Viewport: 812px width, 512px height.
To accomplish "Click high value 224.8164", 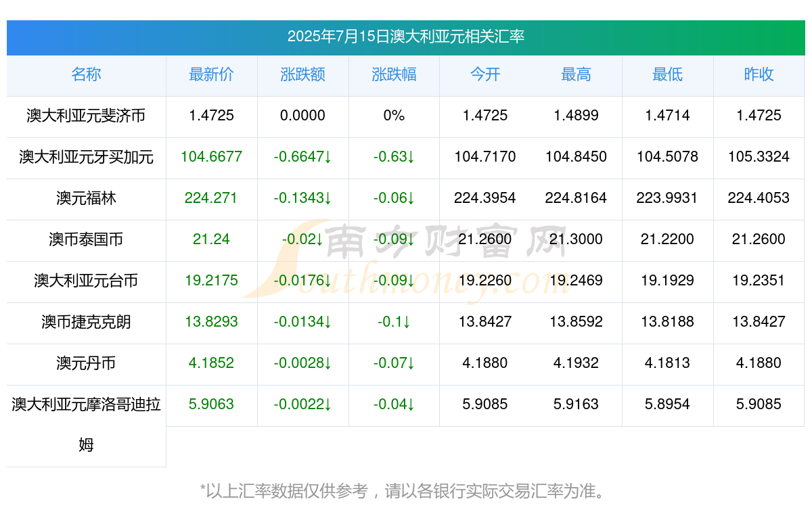I will [576, 198].
